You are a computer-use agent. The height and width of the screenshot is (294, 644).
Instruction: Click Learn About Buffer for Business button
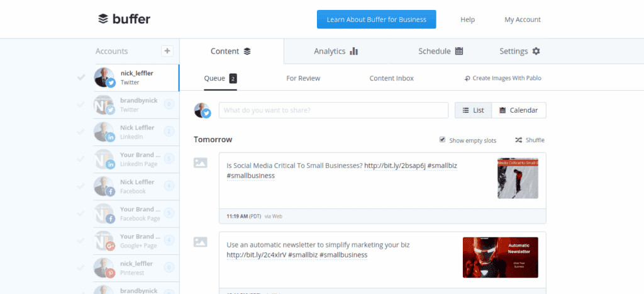(376, 20)
